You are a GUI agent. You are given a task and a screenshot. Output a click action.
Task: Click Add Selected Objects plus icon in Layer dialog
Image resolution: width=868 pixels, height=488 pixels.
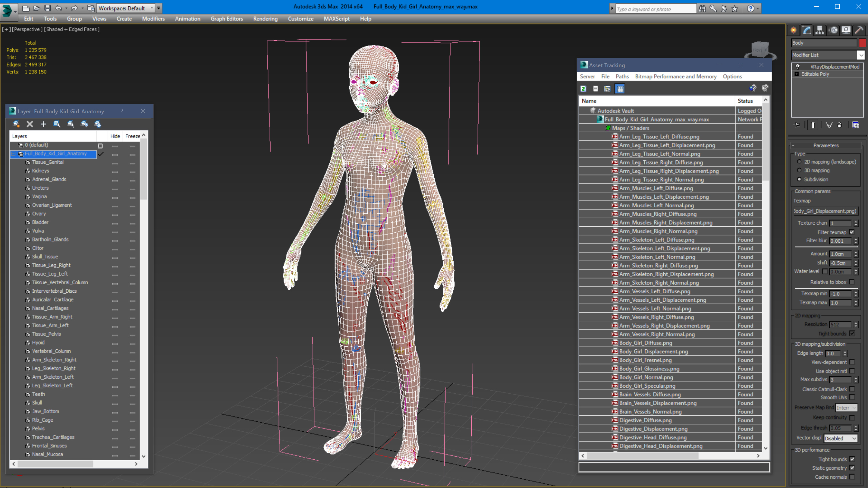click(x=43, y=124)
